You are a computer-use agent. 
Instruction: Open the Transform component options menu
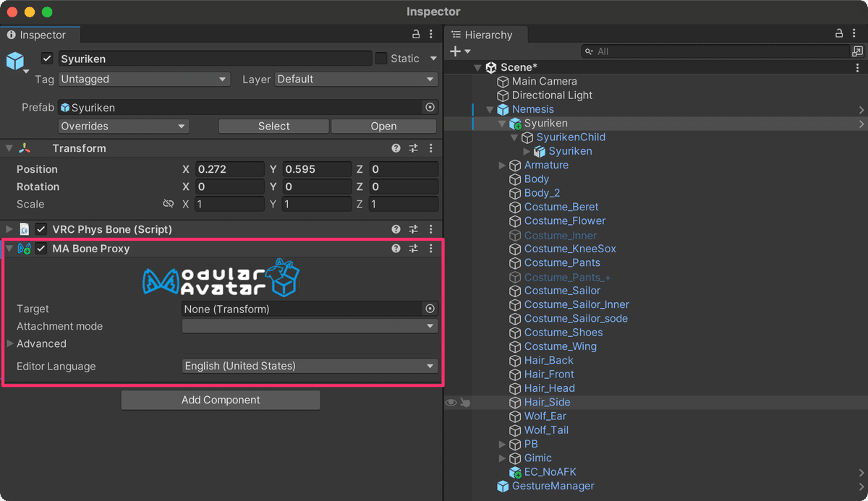(431, 148)
